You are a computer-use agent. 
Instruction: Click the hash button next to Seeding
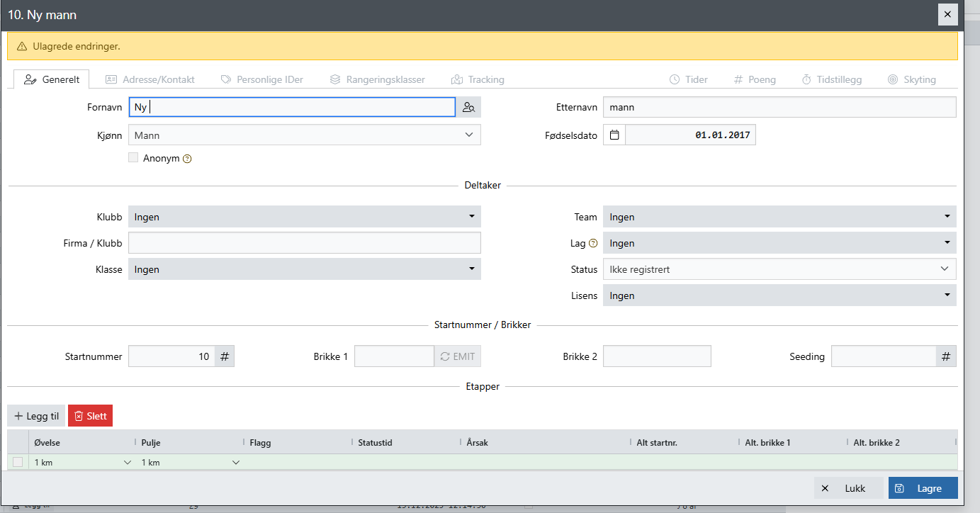(x=946, y=356)
